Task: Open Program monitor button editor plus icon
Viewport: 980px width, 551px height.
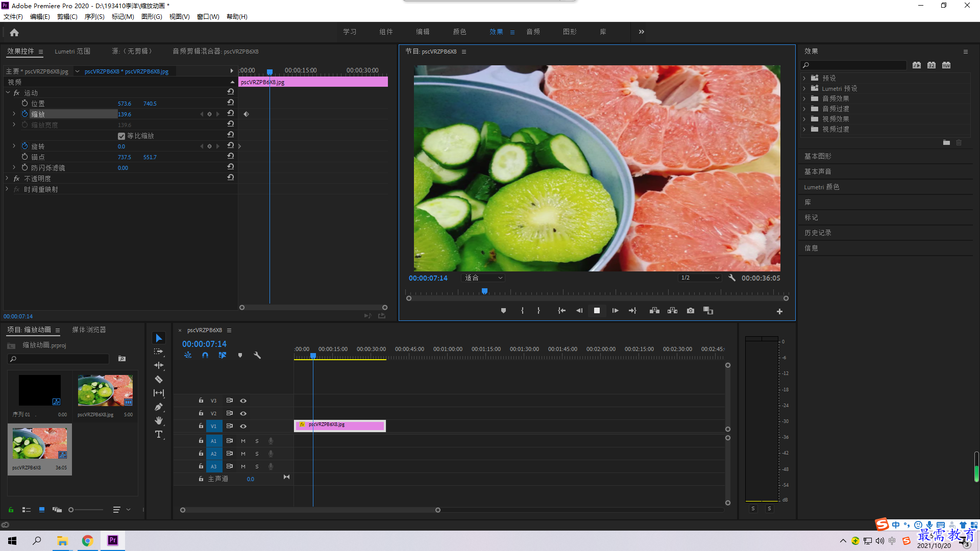Action: tap(779, 311)
